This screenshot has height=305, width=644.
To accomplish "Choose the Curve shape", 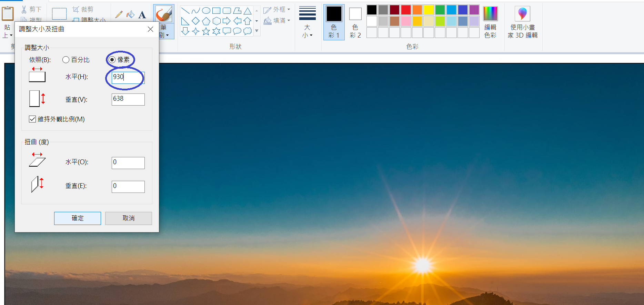I will click(x=195, y=11).
